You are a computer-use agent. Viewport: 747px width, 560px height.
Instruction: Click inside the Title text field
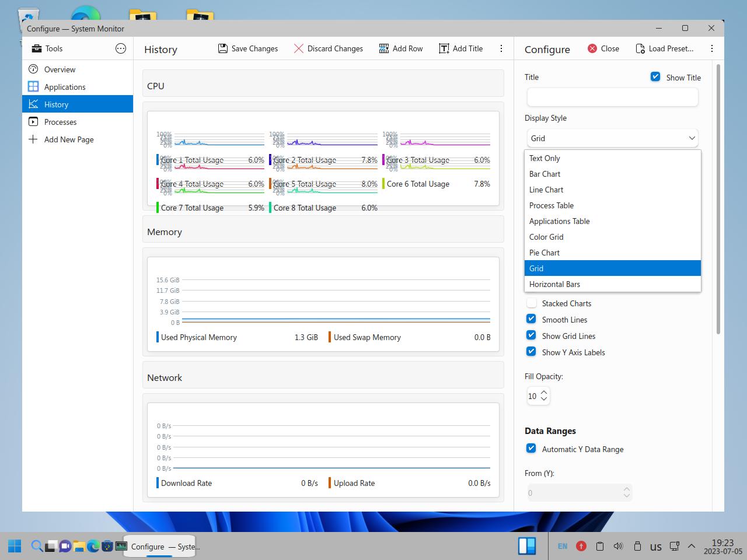tap(612, 97)
